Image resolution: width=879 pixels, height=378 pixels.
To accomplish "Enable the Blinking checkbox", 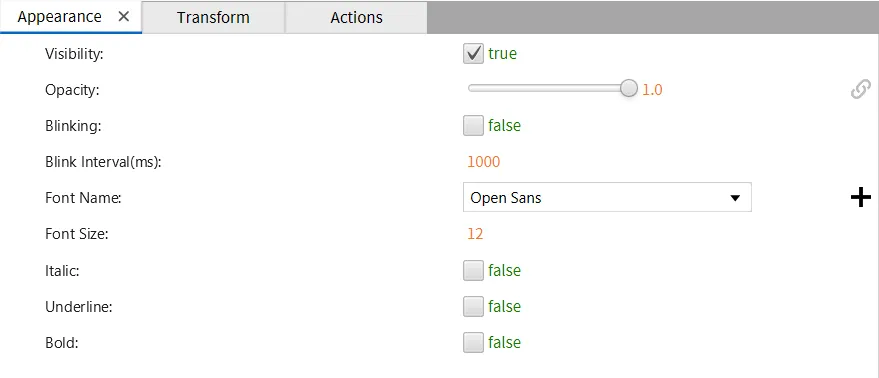I will click(473, 126).
